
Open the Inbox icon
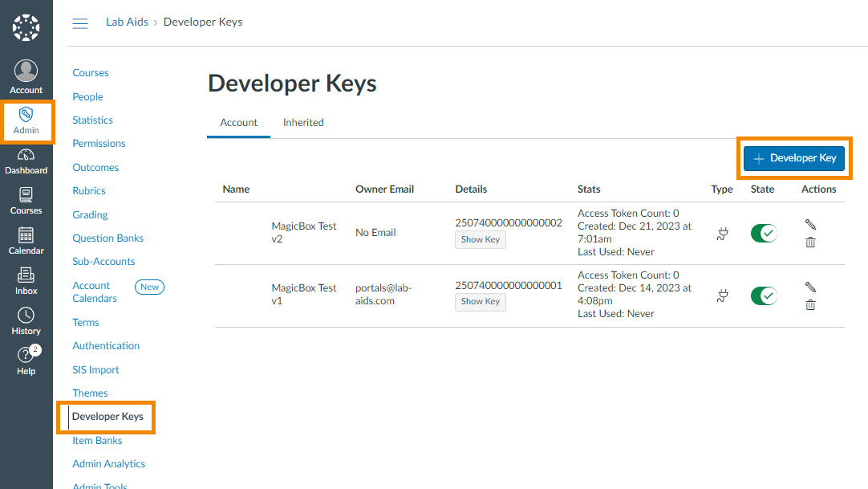(x=26, y=275)
